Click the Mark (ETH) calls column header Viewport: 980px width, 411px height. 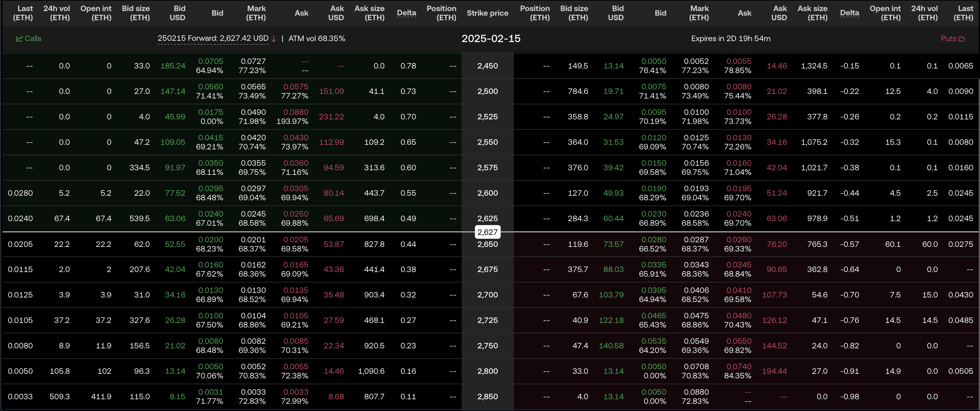[x=256, y=13]
